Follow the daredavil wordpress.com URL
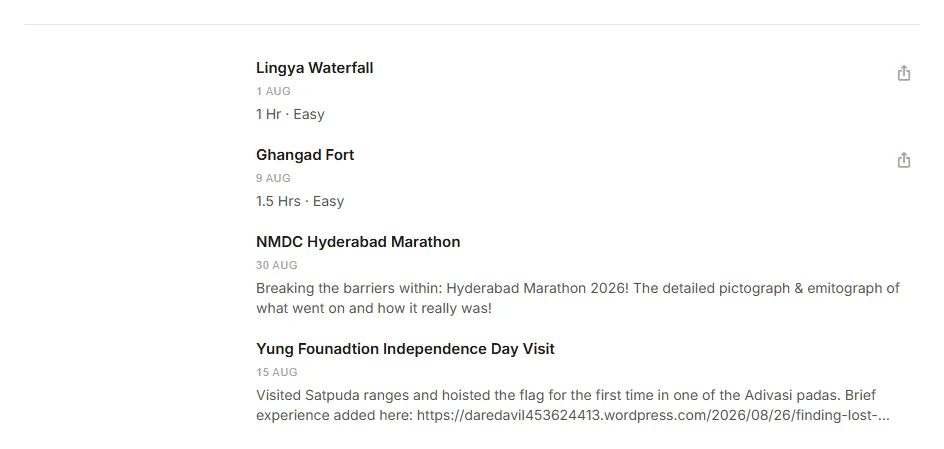Screen dimensions: 944x449 pyautogui.click(x=653, y=416)
